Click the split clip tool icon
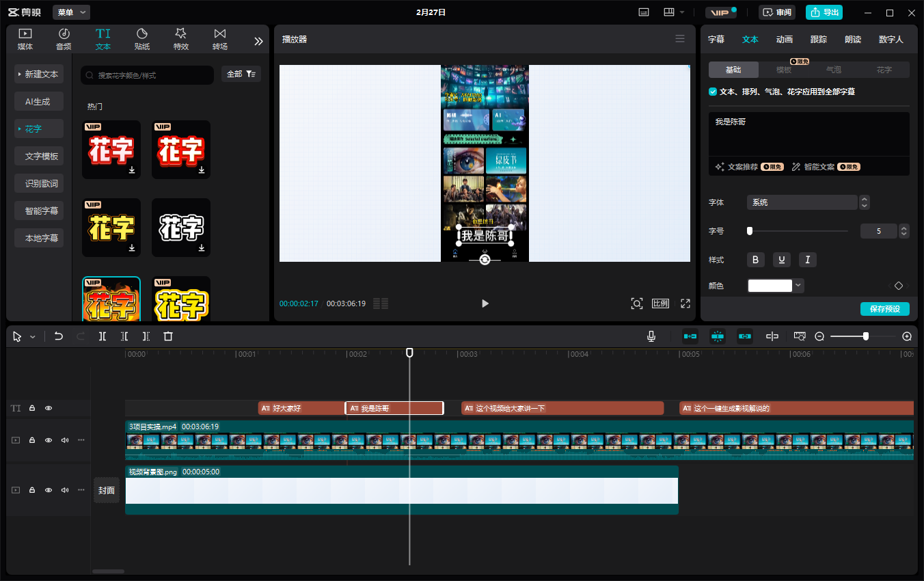924x581 pixels. (103, 336)
